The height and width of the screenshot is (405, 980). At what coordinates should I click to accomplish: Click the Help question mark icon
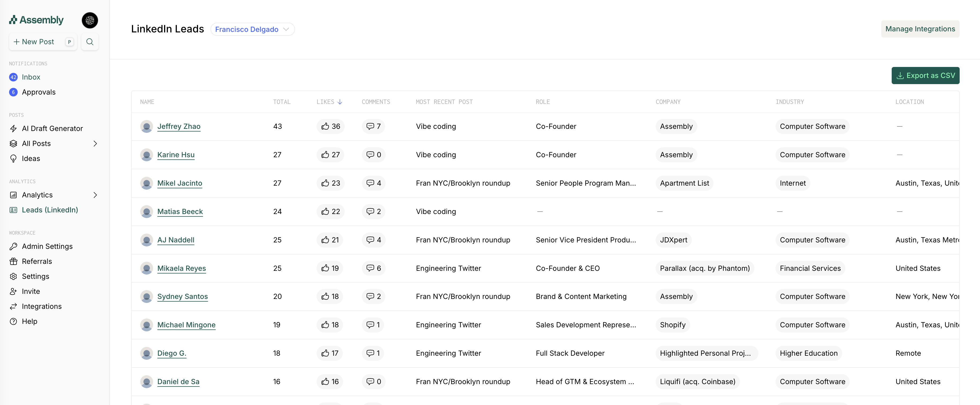click(x=13, y=321)
